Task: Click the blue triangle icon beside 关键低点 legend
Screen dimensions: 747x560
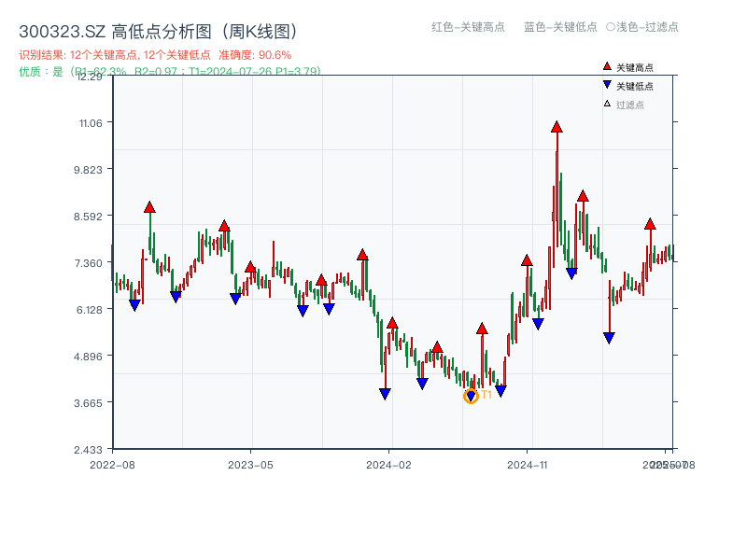Action: tap(607, 85)
